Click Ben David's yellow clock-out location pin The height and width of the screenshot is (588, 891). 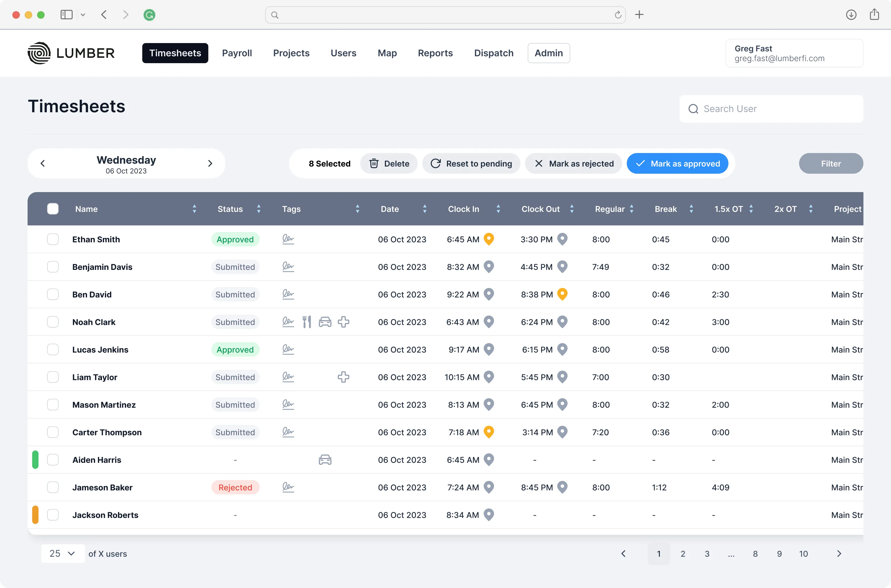pos(562,294)
